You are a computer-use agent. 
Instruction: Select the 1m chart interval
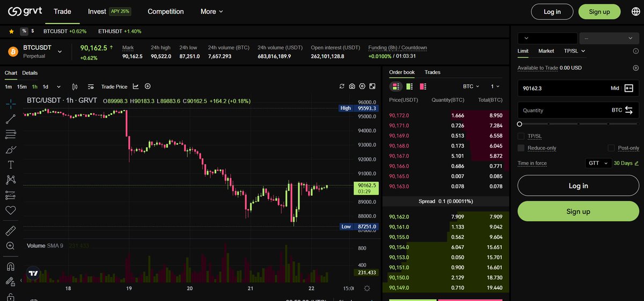9,86
